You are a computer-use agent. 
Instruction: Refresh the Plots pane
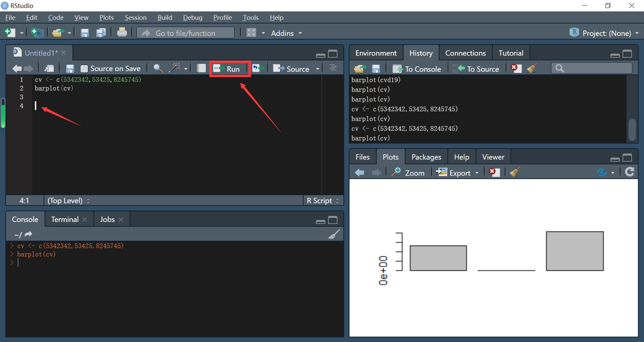(630, 172)
